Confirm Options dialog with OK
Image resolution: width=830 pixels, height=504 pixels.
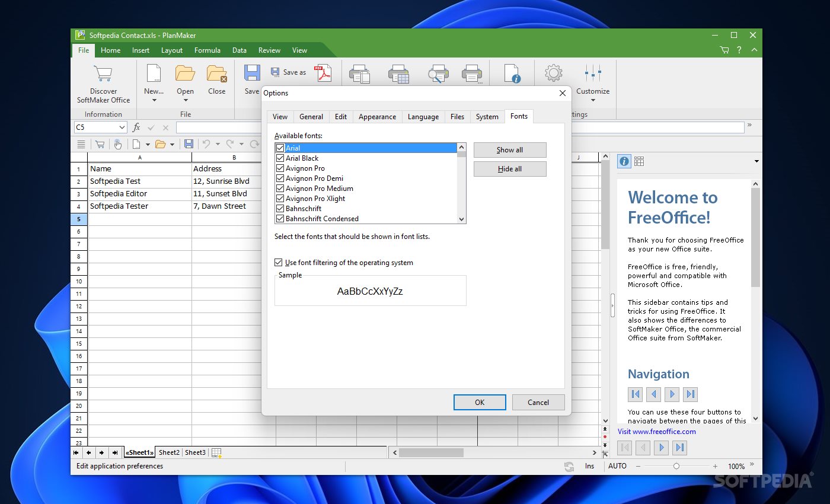[x=480, y=402]
